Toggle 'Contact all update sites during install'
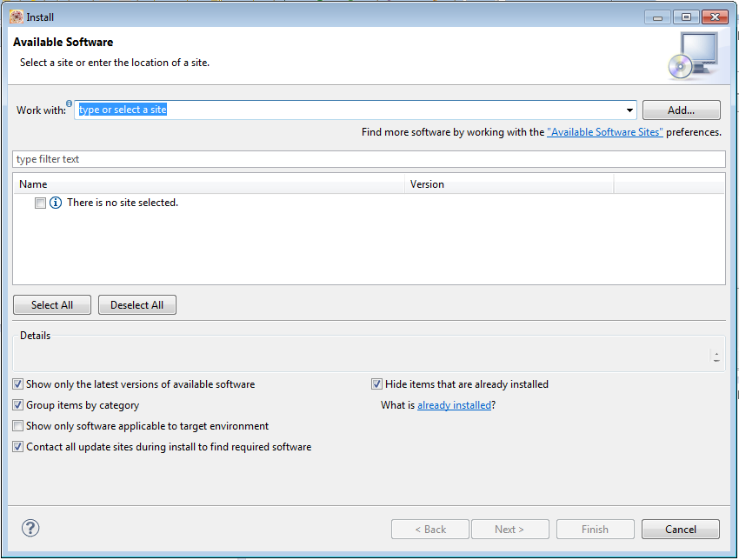The image size is (739, 560). 18,447
